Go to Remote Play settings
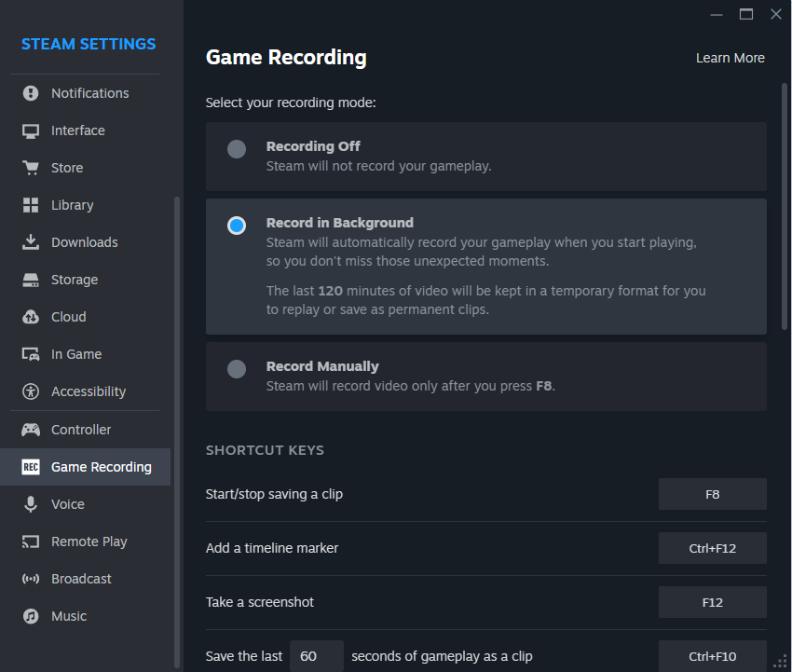The image size is (792, 672). click(x=86, y=542)
